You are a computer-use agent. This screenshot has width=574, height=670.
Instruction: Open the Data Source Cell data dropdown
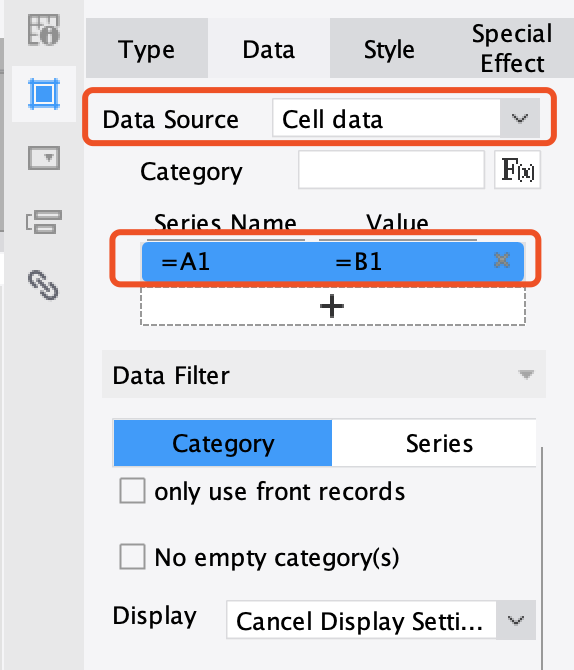click(406, 118)
